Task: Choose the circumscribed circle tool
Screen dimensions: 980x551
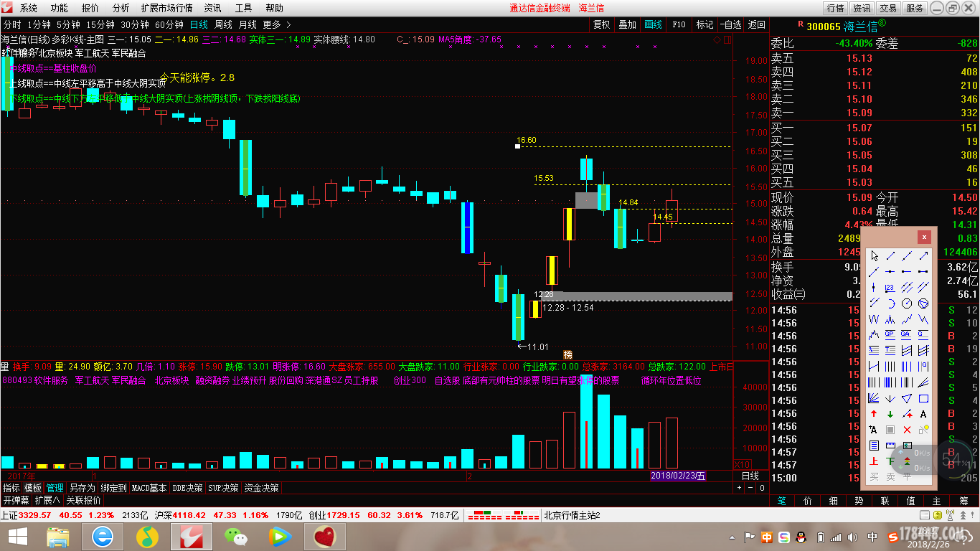Action: 923,303
